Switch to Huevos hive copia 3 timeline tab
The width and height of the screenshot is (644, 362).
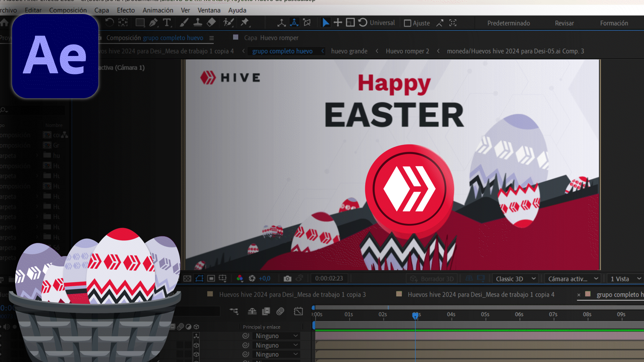click(292, 294)
